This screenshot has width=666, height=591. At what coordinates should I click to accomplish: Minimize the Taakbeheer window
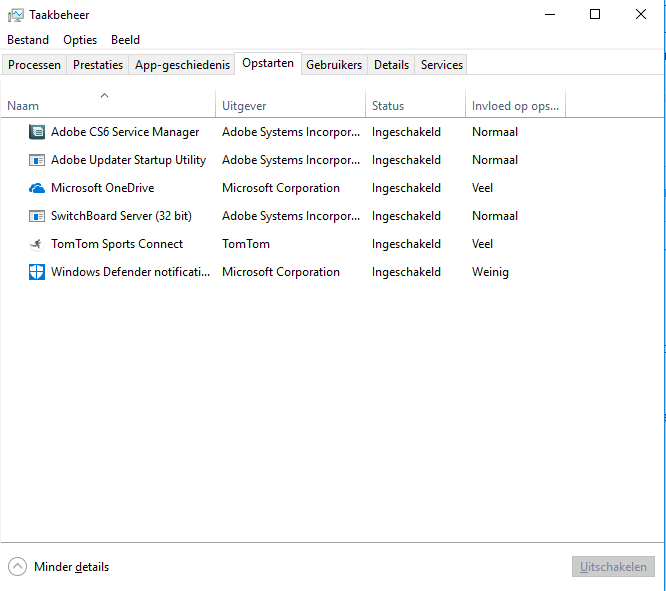coord(550,14)
